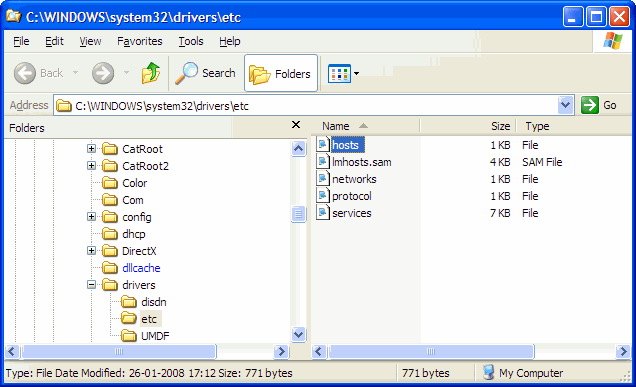Select the lmhosts.sam file icon
636x387 pixels.
point(322,162)
